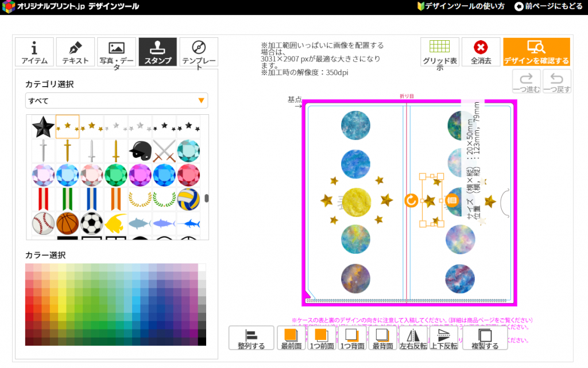Select the crossed swords stamp
Image resolution: width=588 pixels, height=368 pixels.
point(164,150)
